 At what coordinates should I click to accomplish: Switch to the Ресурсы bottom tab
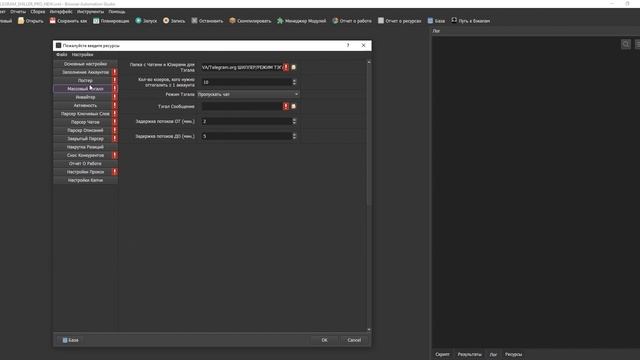point(513,354)
